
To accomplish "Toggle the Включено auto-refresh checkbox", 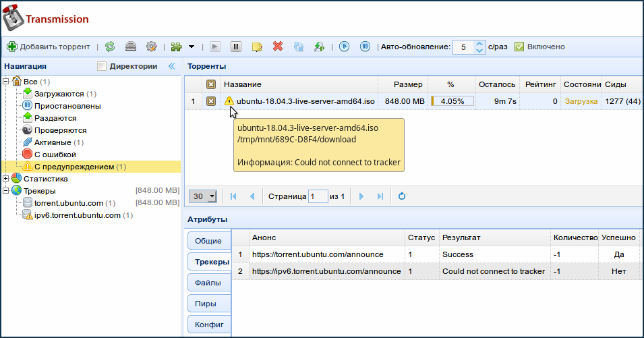I will (519, 47).
